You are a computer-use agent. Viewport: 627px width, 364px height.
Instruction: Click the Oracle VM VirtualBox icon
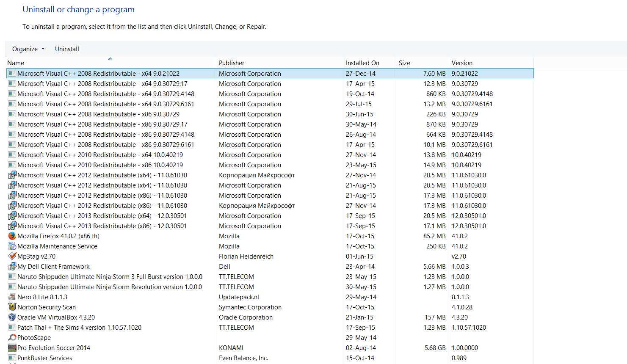[x=12, y=317]
